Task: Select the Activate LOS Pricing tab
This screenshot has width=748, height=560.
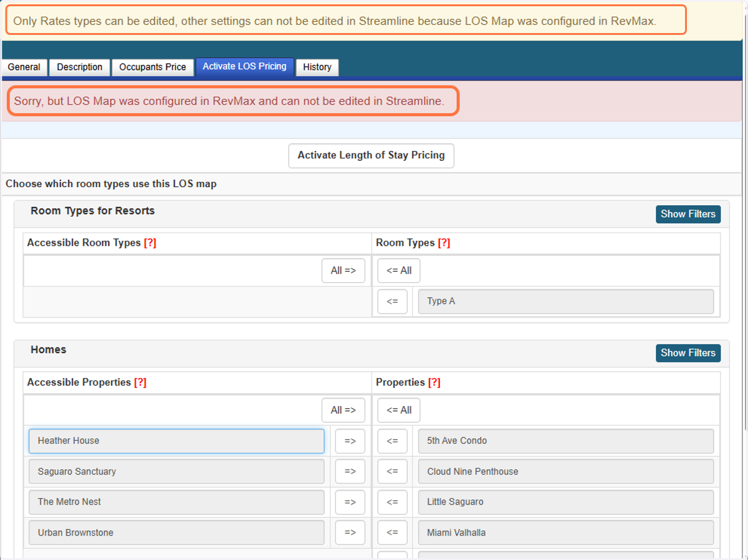Action: point(244,67)
